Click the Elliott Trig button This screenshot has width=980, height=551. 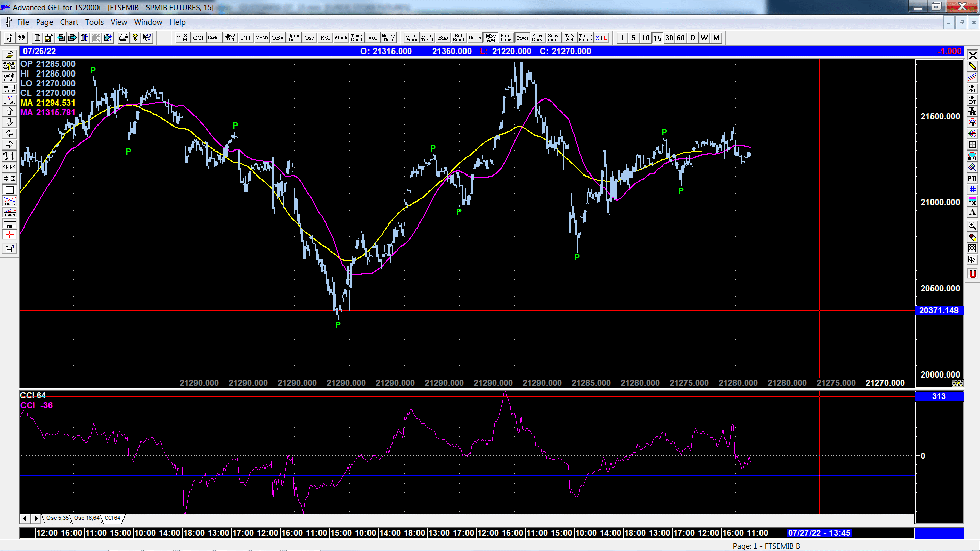click(230, 38)
